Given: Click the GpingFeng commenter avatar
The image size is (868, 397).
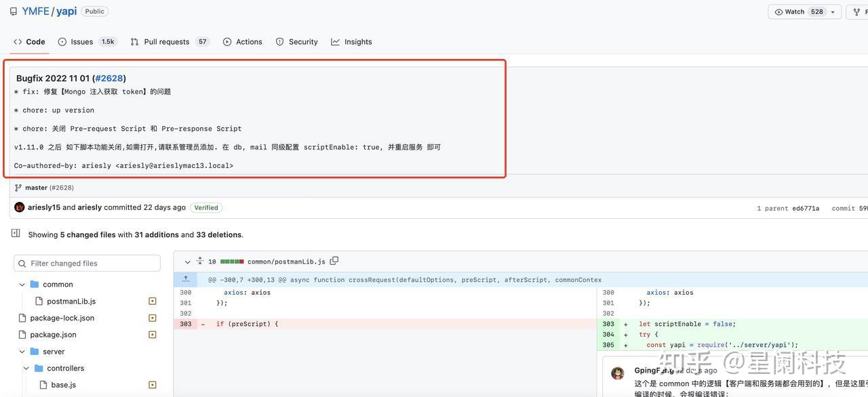Looking at the screenshot, I should tap(618, 373).
